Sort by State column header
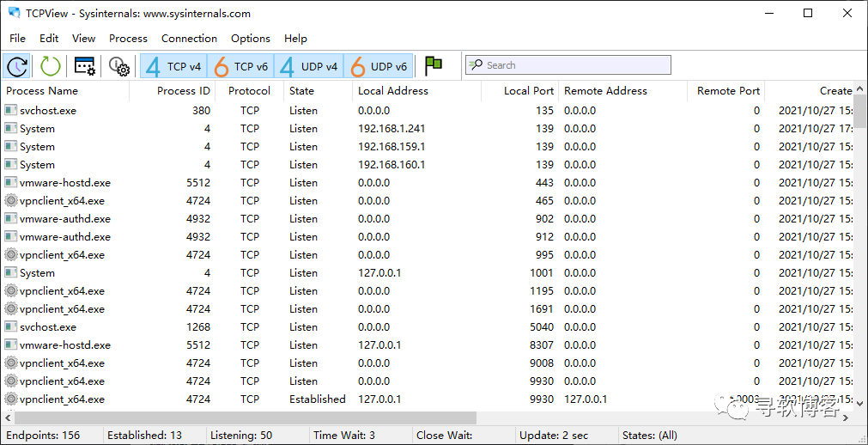This screenshot has height=445, width=868. [319, 91]
